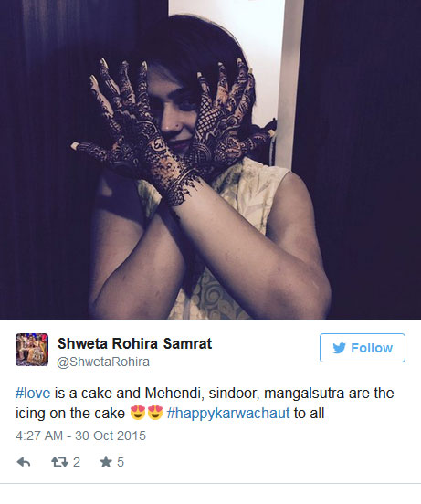Open the @ShwetaRohira handle
This screenshot has height=504, width=421.
(x=103, y=362)
